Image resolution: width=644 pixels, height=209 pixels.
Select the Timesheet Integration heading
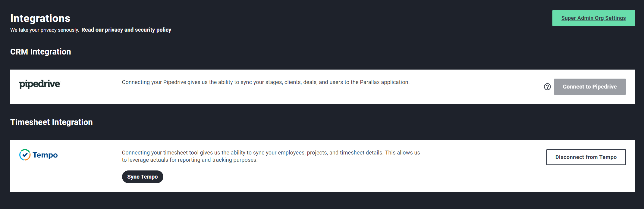52,122
